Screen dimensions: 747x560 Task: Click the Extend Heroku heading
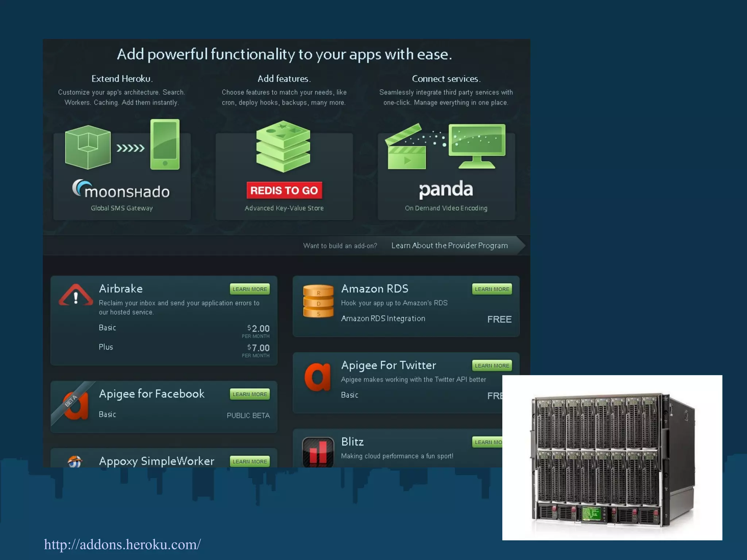tap(122, 79)
